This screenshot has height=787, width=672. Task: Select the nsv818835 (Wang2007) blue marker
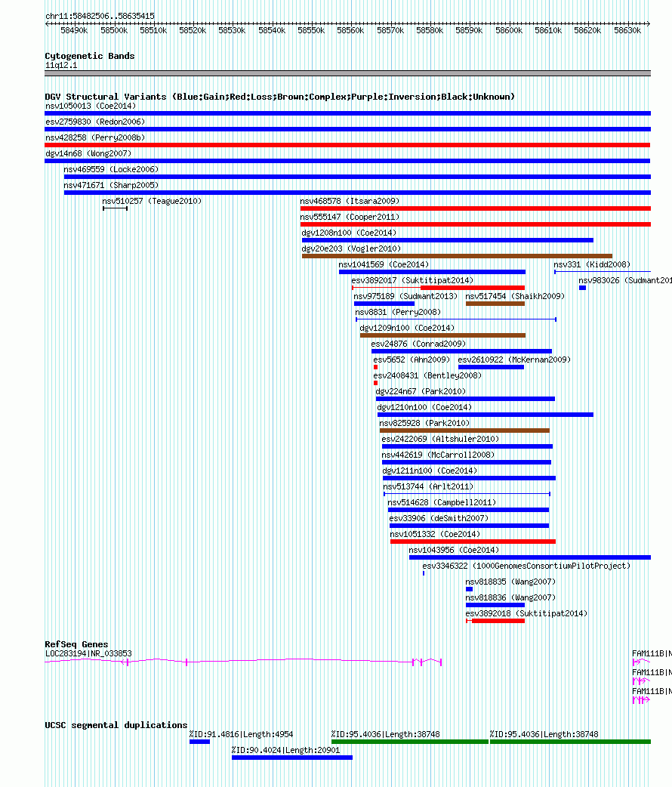(469, 589)
